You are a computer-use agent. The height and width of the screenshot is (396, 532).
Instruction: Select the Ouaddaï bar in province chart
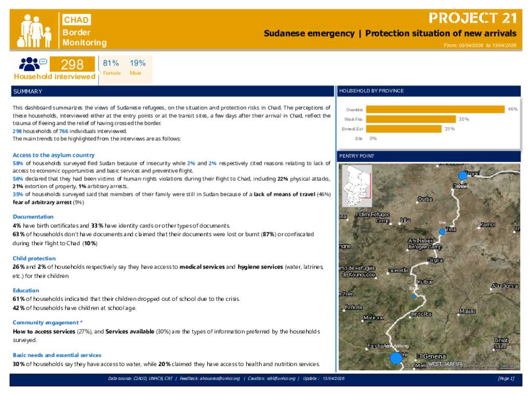click(435, 110)
